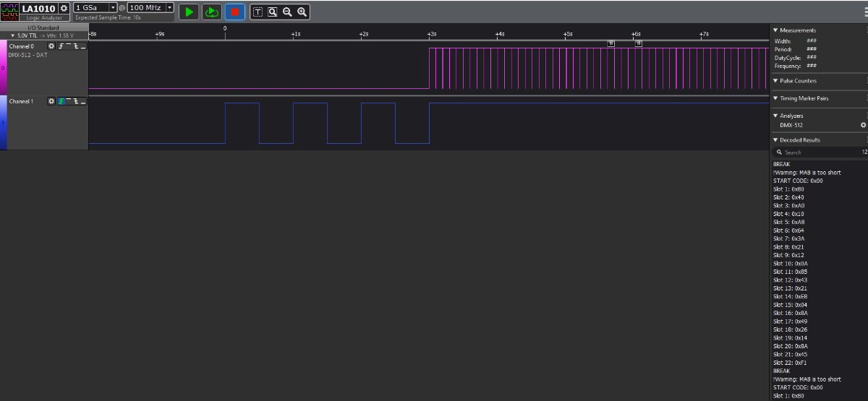Start a single capture with the green play button
Image resolution: width=868 pixels, height=401 pixels.
pos(189,12)
